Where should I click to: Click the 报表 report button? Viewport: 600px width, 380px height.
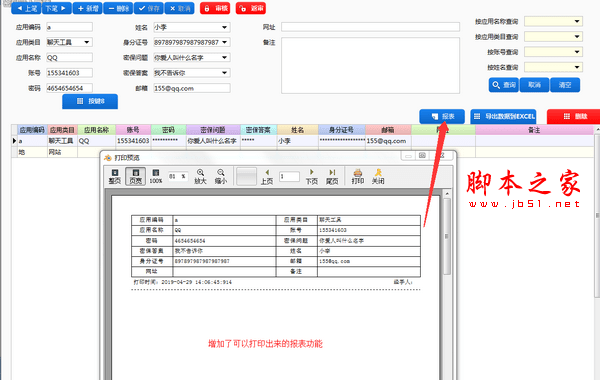442,116
